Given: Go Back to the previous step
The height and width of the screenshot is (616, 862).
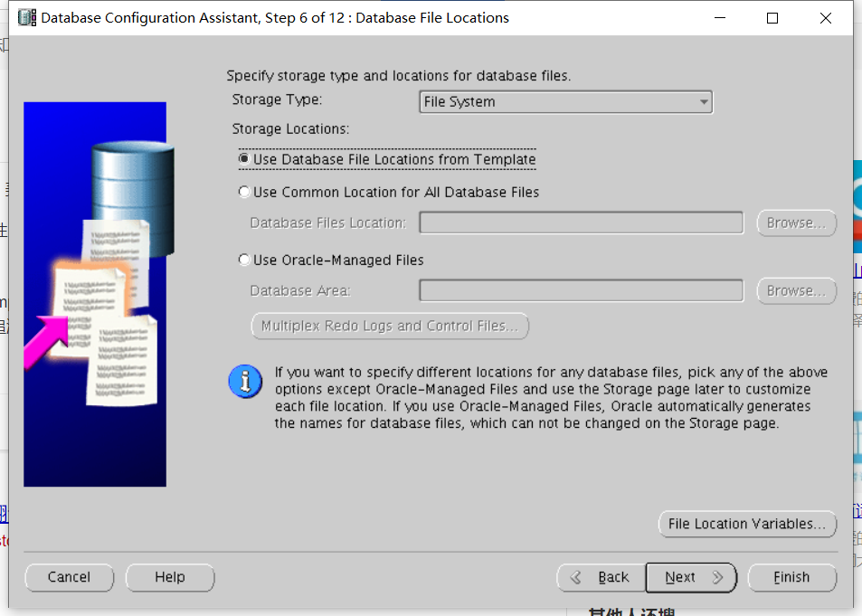Looking at the screenshot, I should (601, 577).
